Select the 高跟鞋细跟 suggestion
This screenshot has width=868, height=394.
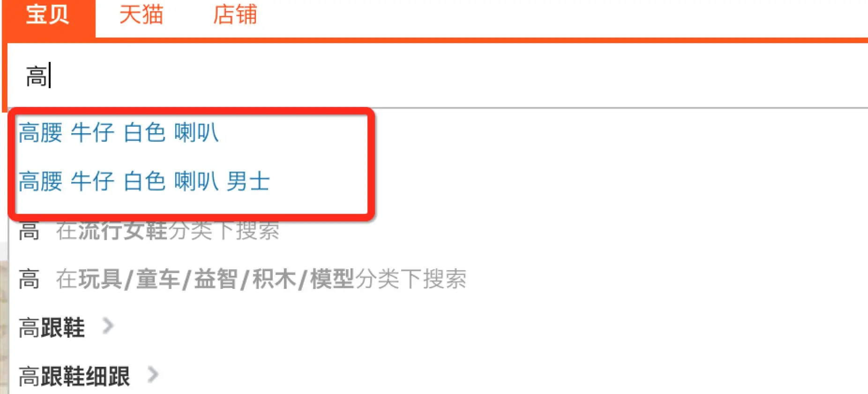[x=74, y=376]
